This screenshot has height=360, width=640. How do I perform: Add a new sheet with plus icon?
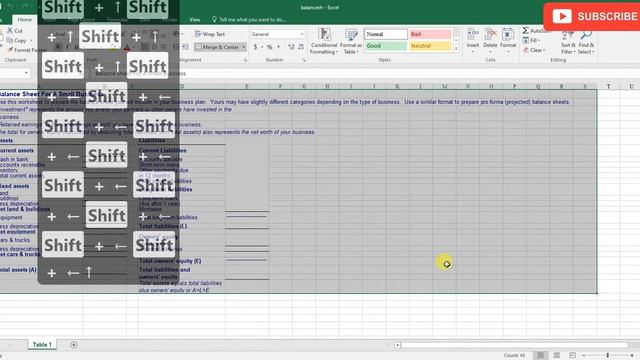73,345
